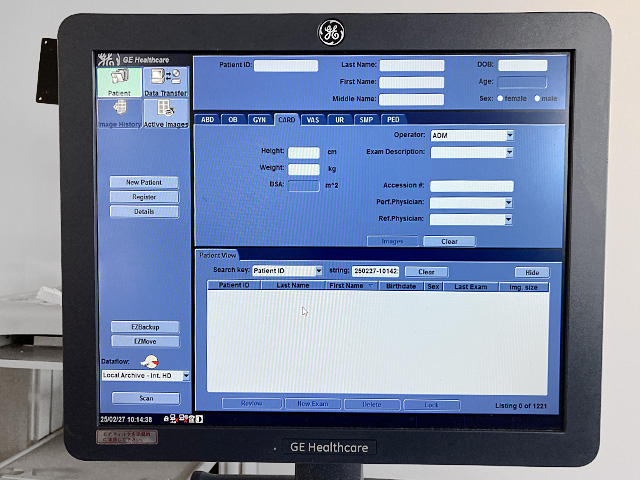Focus the Weight input field
This screenshot has width=640, height=480.
(x=304, y=169)
